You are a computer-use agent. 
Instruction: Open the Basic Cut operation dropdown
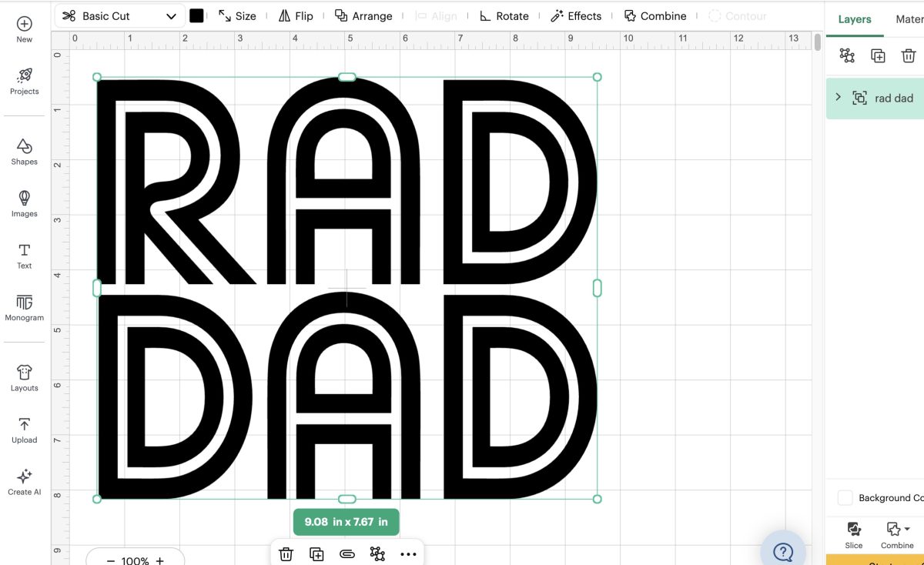(120, 16)
